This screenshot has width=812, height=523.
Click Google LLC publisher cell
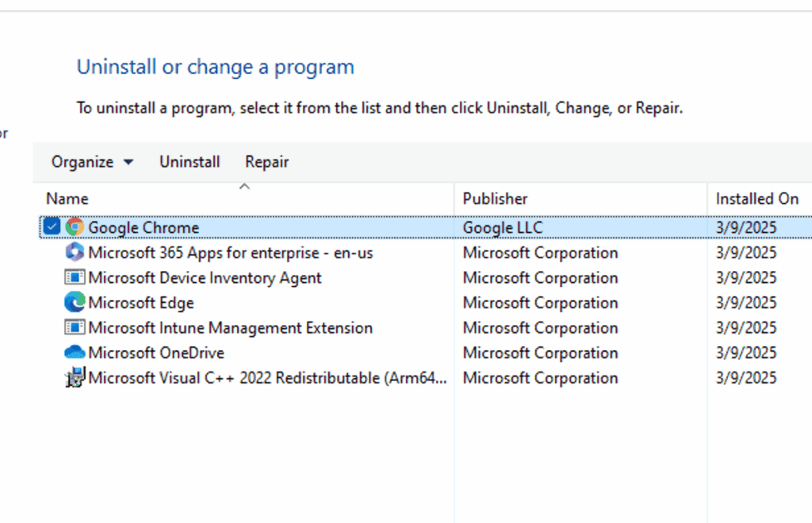click(x=503, y=227)
